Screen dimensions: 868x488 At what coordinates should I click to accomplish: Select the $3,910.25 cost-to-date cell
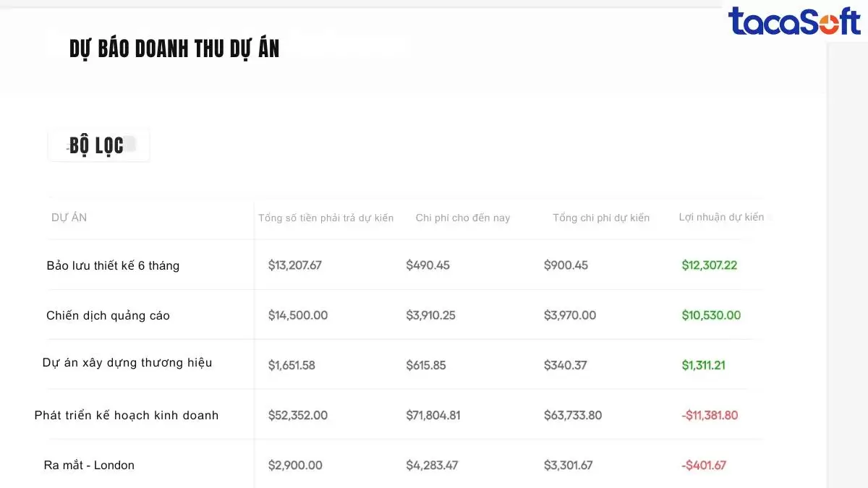click(x=430, y=315)
